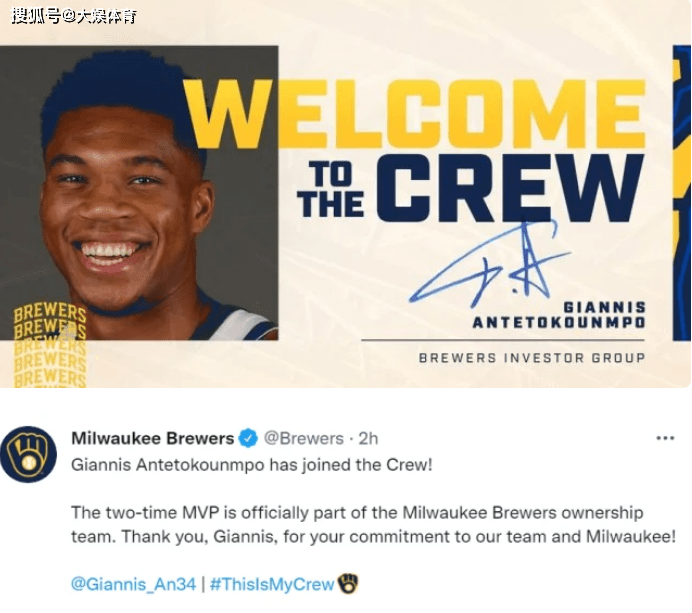Click the stacked yellow BREWERS logo text

click(x=50, y=344)
